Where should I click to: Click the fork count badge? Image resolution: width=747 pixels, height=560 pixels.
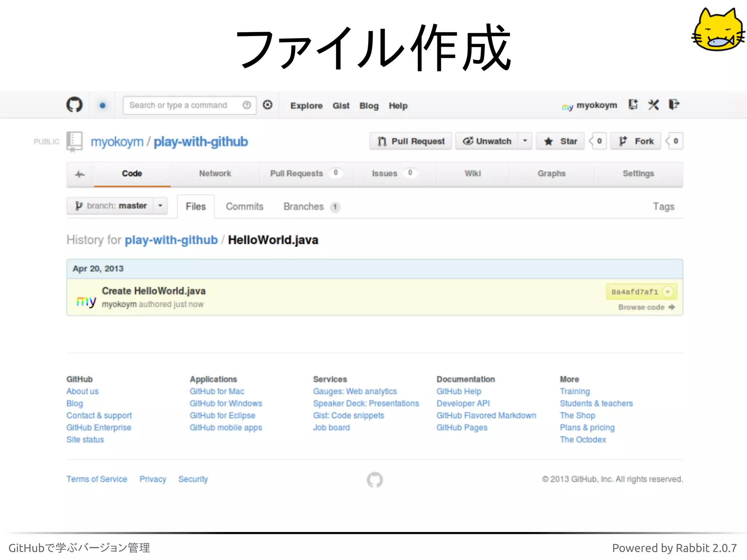(x=676, y=141)
